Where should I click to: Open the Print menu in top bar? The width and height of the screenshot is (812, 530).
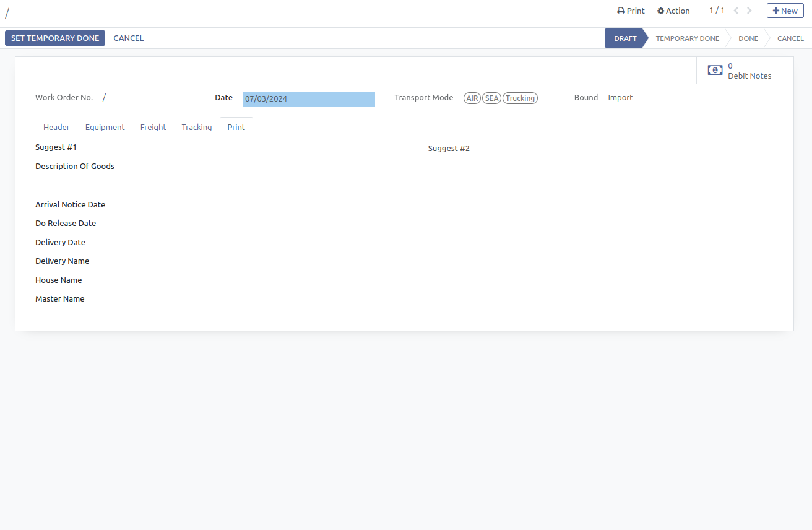[x=631, y=11]
